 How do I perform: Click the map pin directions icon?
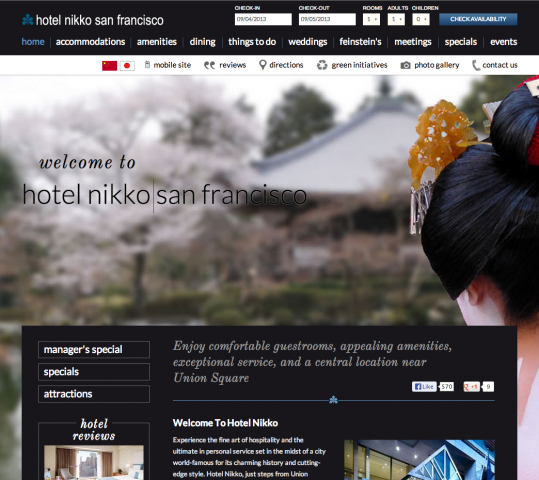(x=263, y=65)
